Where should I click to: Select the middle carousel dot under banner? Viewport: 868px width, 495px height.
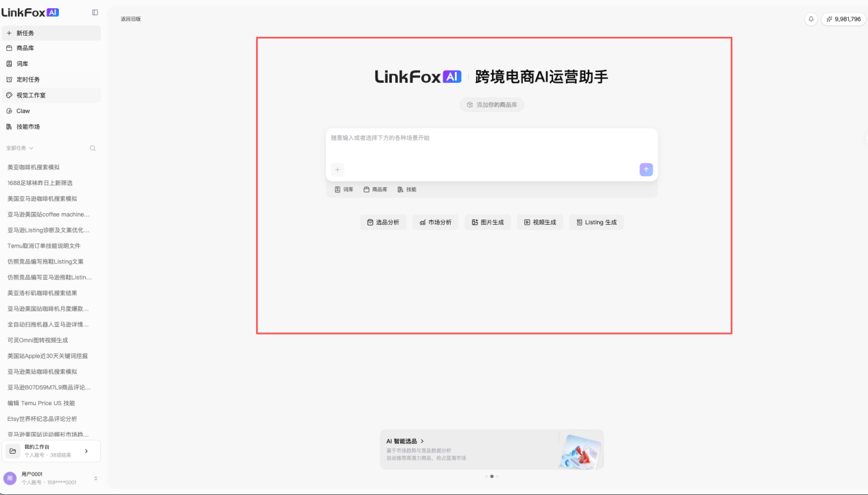pyautogui.click(x=492, y=476)
